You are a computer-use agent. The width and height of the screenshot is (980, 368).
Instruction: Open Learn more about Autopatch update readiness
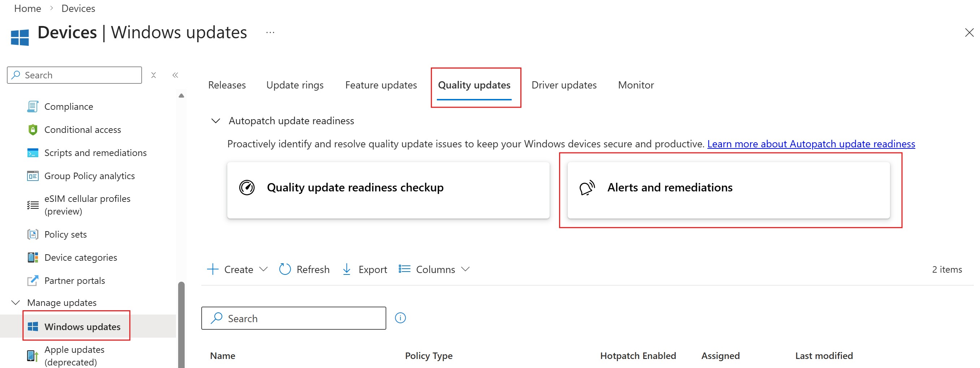[x=811, y=144]
